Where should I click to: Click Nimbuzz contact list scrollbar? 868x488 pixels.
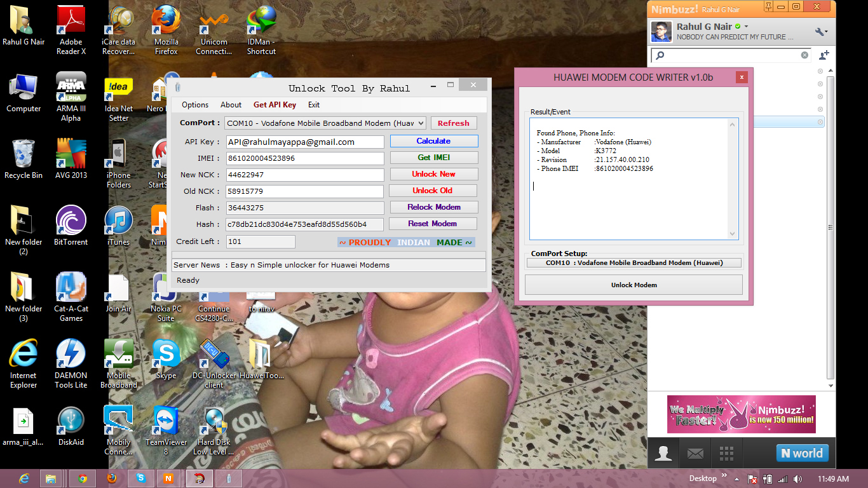click(x=829, y=226)
